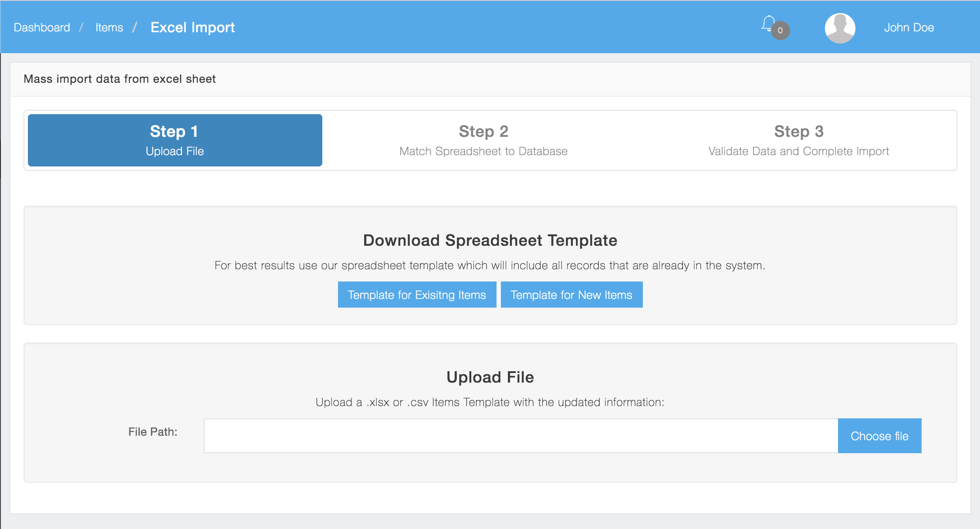Click the File Path input field

coord(521,435)
